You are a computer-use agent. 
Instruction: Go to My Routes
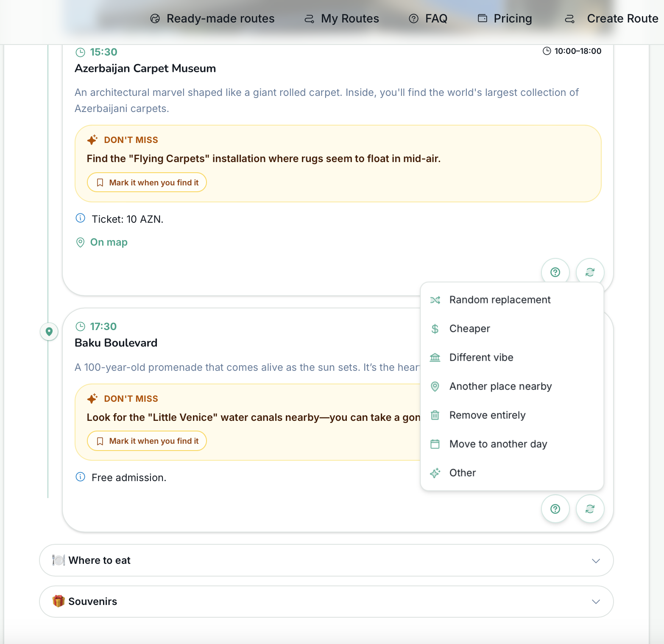(x=342, y=19)
